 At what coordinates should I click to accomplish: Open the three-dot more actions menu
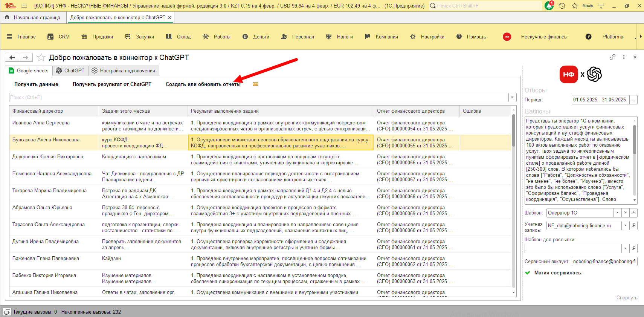(x=624, y=57)
